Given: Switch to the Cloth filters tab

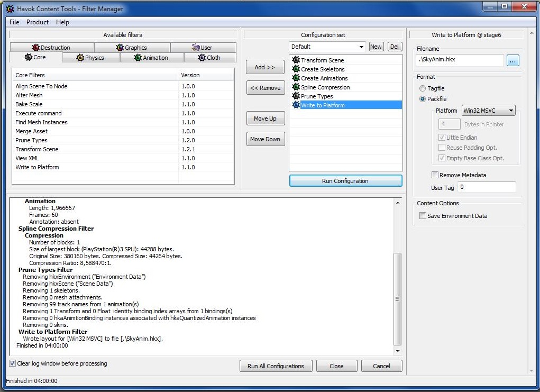Looking at the screenshot, I should pos(210,58).
